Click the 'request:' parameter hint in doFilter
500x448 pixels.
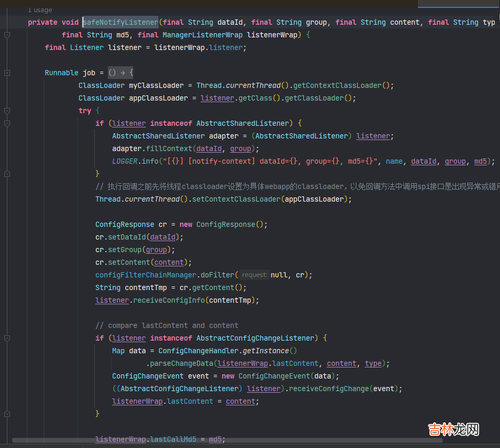click(254, 275)
